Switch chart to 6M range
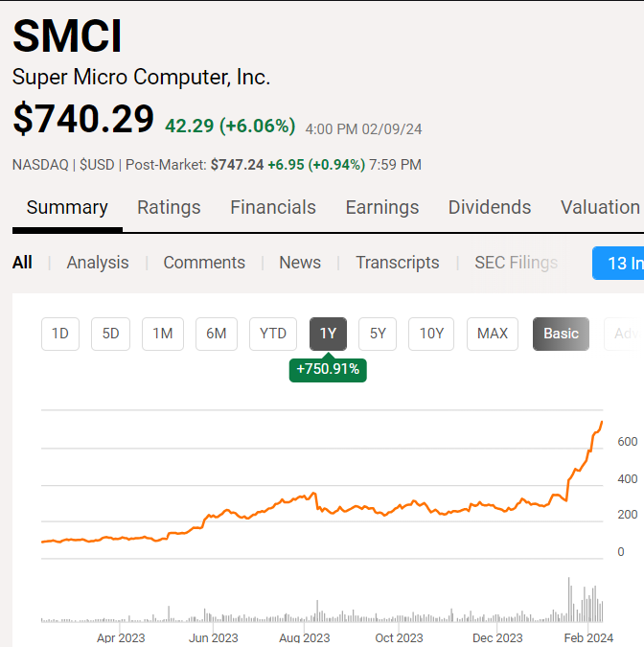The height and width of the screenshot is (647, 644). (217, 334)
